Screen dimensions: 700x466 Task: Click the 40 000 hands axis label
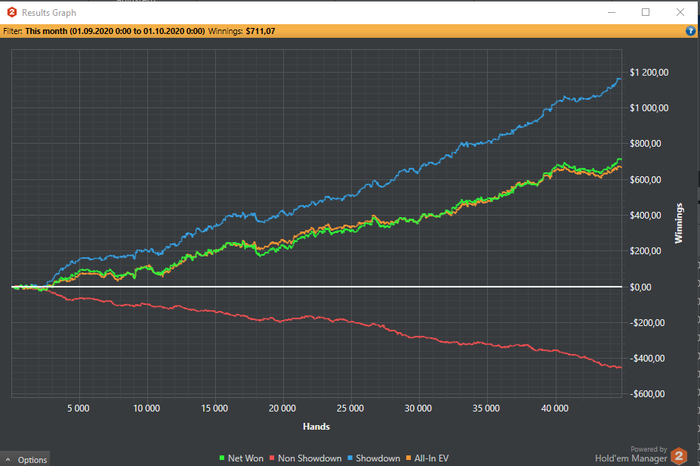[555, 408]
